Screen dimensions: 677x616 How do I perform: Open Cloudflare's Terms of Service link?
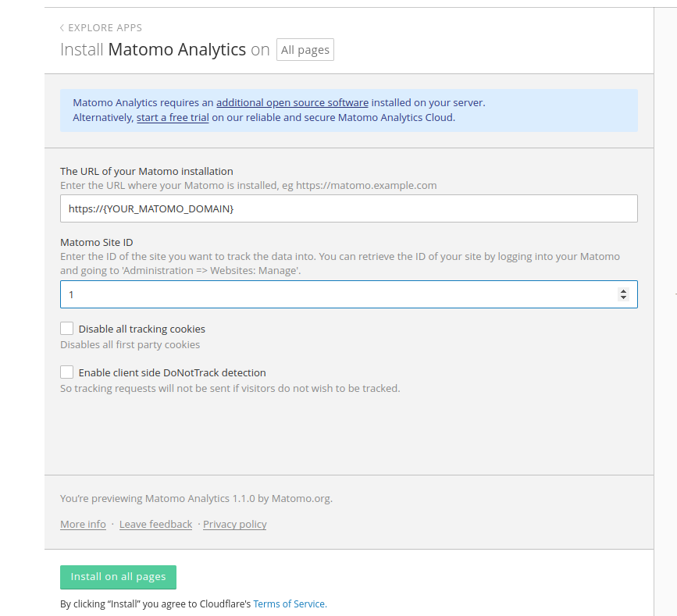(x=289, y=604)
